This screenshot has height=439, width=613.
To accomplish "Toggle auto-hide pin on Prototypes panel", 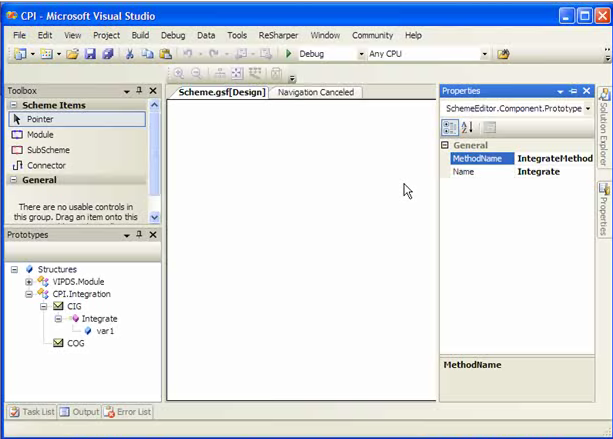I will point(139,235).
